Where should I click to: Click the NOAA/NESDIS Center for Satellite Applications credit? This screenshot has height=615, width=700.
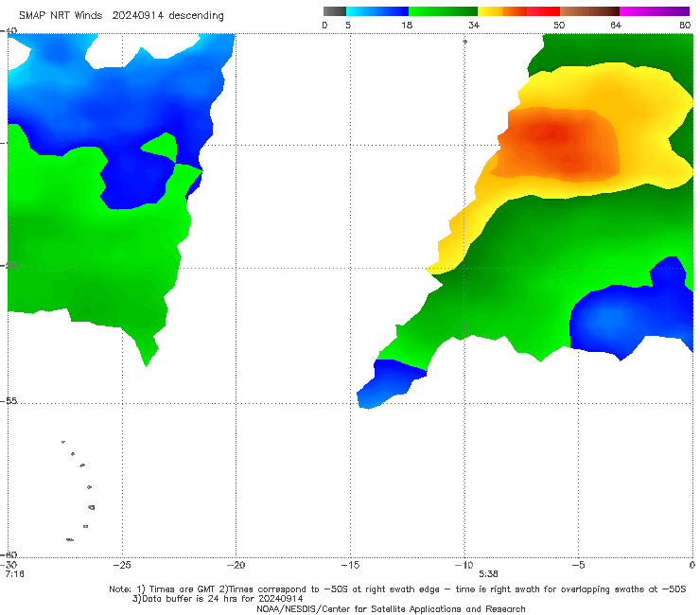pos(391,608)
